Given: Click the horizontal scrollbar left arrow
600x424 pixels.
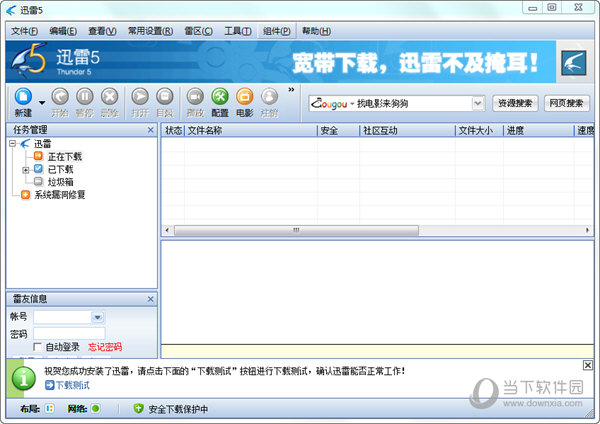Looking at the screenshot, I should [x=167, y=230].
